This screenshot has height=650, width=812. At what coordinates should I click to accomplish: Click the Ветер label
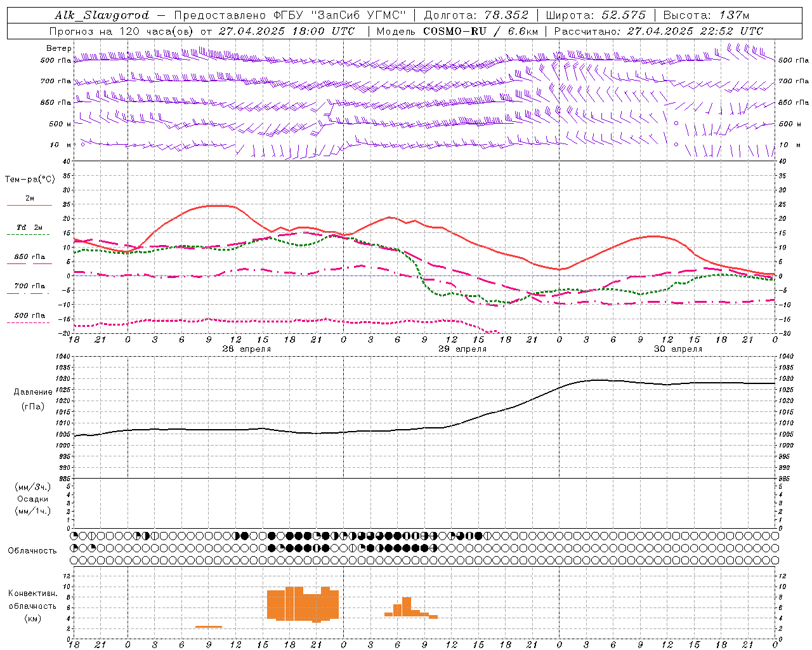point(58,48)
